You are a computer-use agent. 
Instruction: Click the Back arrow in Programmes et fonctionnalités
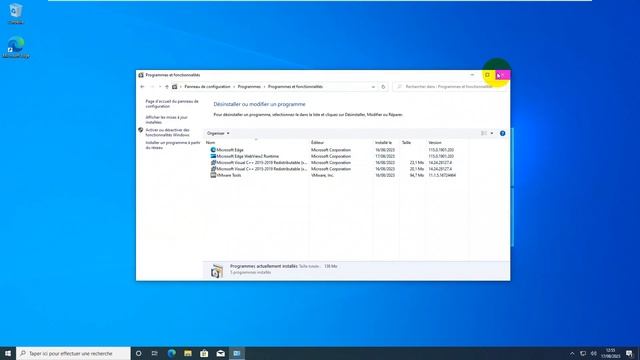tap(142, 87)
